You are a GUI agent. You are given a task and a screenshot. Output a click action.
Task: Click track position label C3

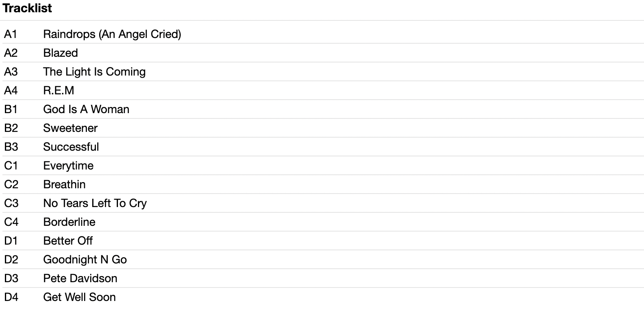11,203
